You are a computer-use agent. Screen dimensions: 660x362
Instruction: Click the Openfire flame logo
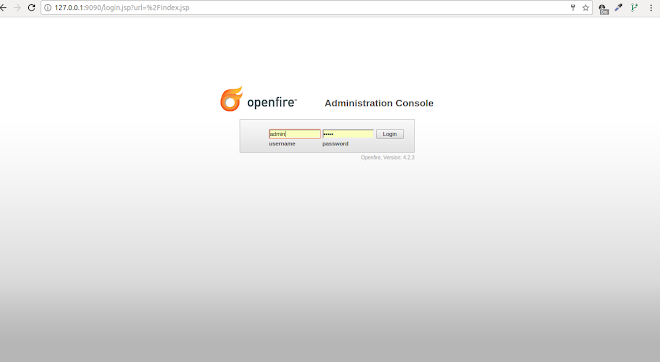(x=232, y=99)
